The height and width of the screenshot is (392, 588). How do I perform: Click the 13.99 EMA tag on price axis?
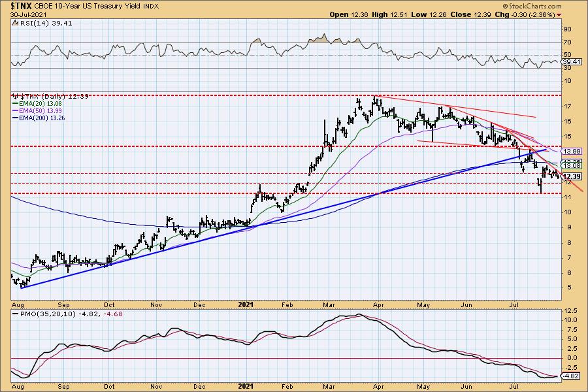click(572, 151)
